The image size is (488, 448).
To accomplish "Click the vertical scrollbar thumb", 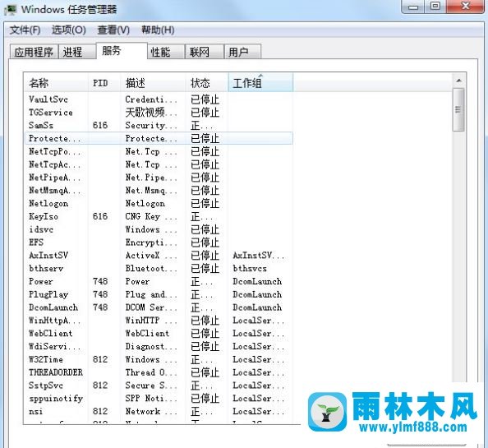I will coord(458,109).
